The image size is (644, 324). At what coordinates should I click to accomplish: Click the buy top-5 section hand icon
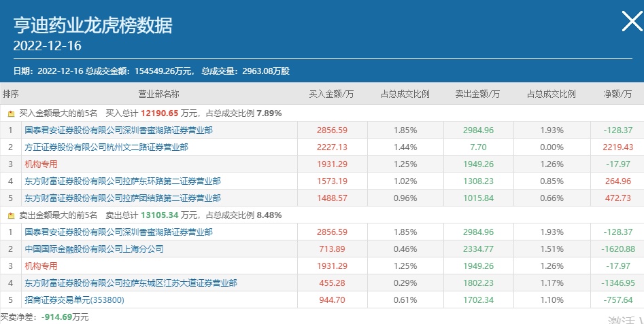[11, 113]
